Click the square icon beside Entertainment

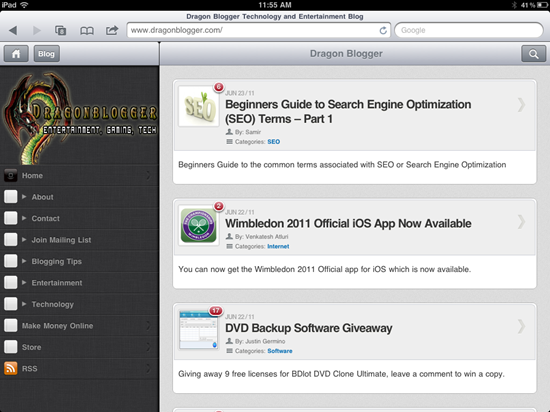click(x=11, y=283)
